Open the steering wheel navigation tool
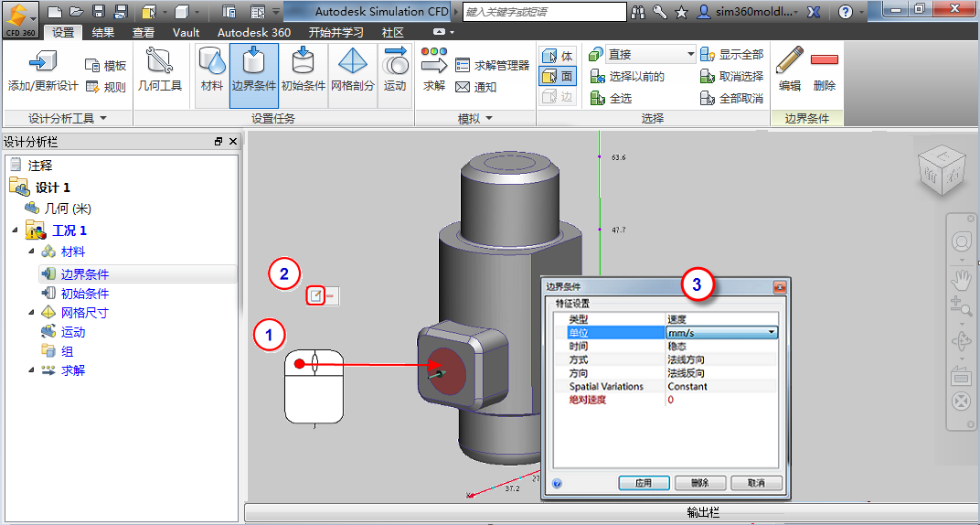 pos(961,241)
